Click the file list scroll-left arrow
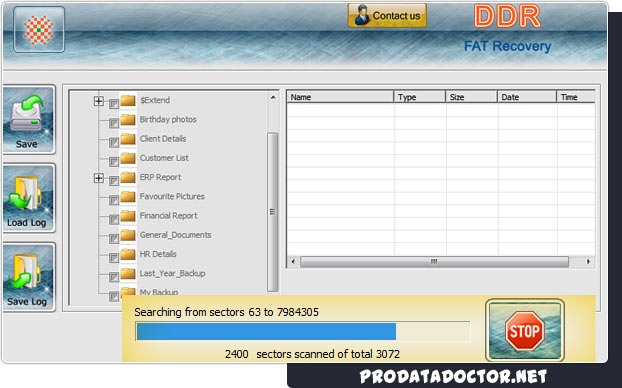The image size is (622, 388). pos(293,261)
